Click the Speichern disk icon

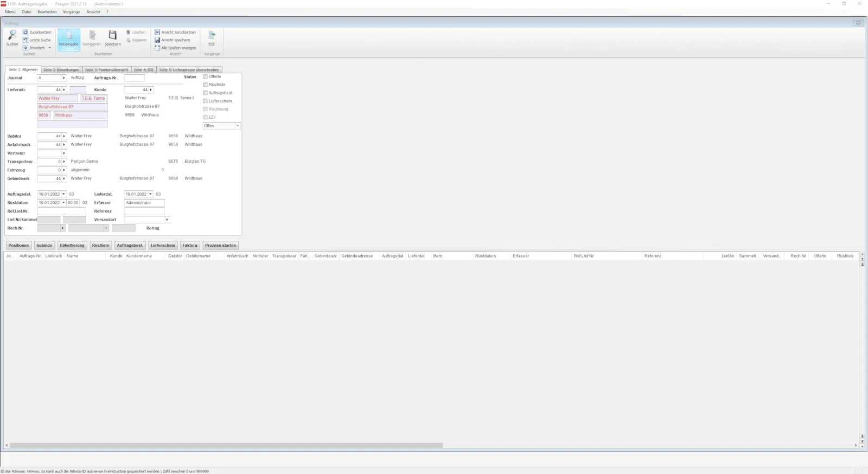(x=112, y=36)
